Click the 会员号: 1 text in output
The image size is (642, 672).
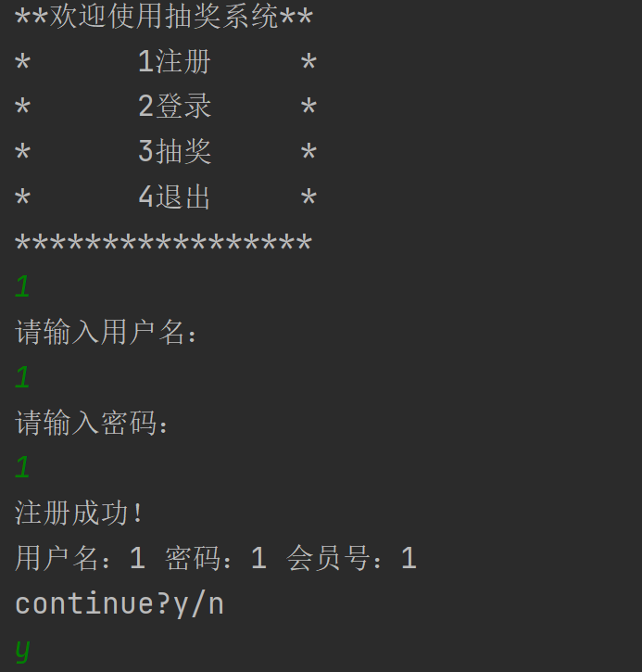point(351,558)
